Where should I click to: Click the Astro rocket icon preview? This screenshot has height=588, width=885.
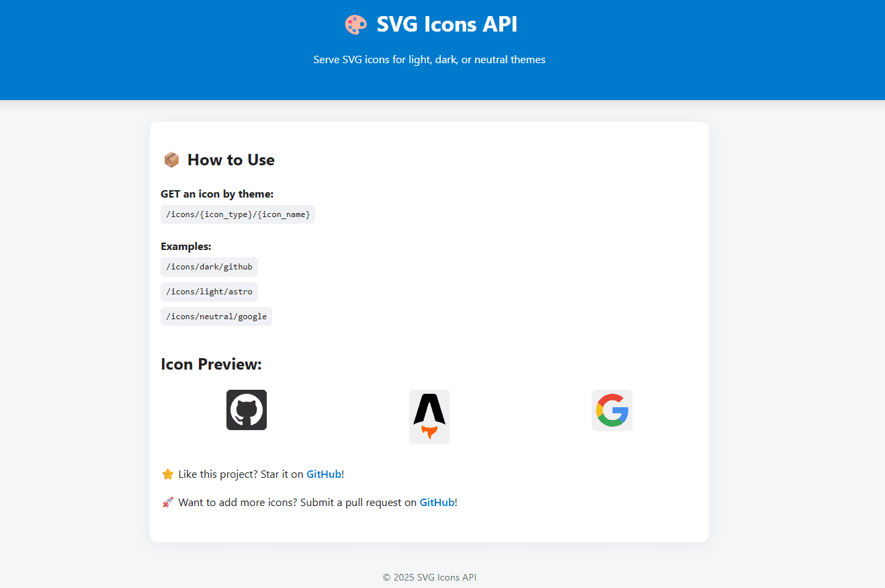pos(429,417)
